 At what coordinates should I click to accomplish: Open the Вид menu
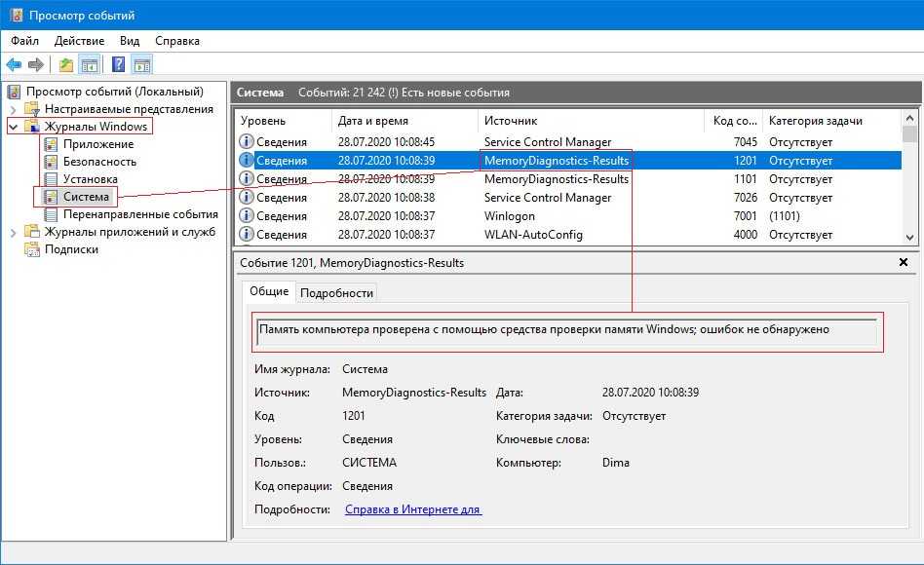point(130,41)
